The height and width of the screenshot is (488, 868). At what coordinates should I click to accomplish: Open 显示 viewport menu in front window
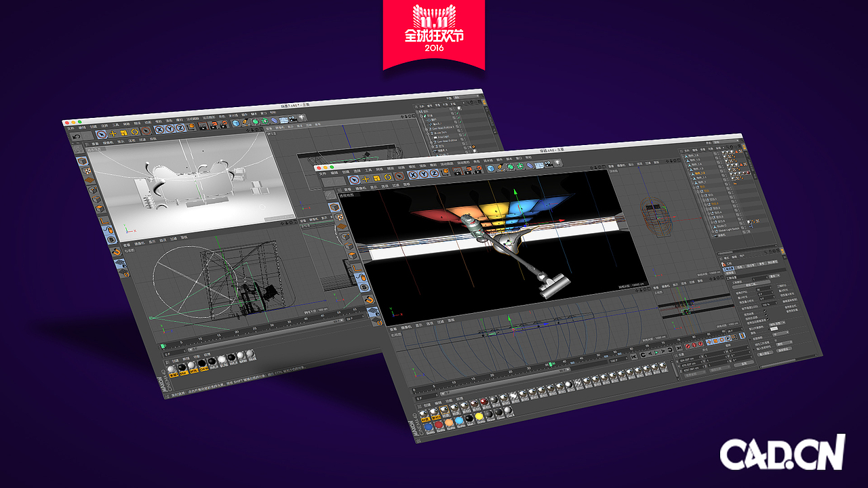point(374,186)
